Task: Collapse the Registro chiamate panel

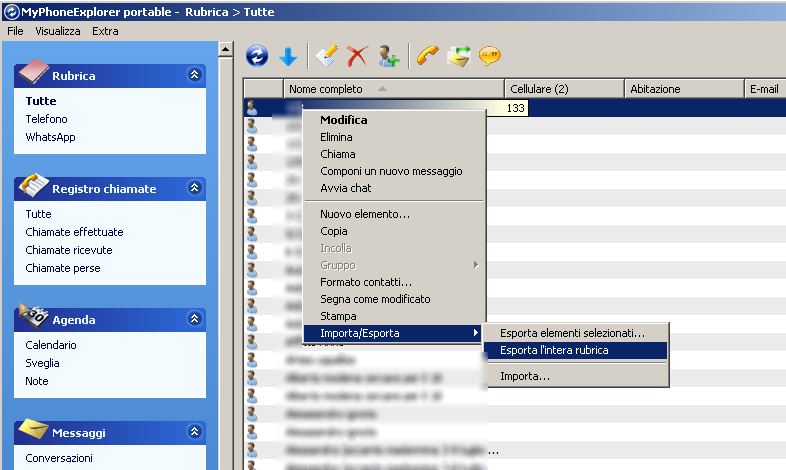Action: coord(194,188)
